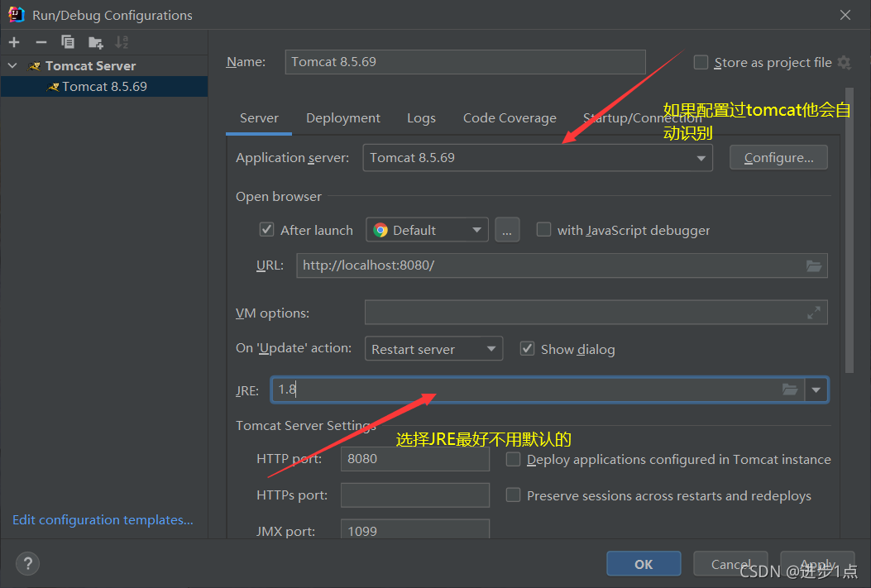871x588 pixels.
Task: Open Restart server update action dropdown
Action: click(x=433, y=349)
